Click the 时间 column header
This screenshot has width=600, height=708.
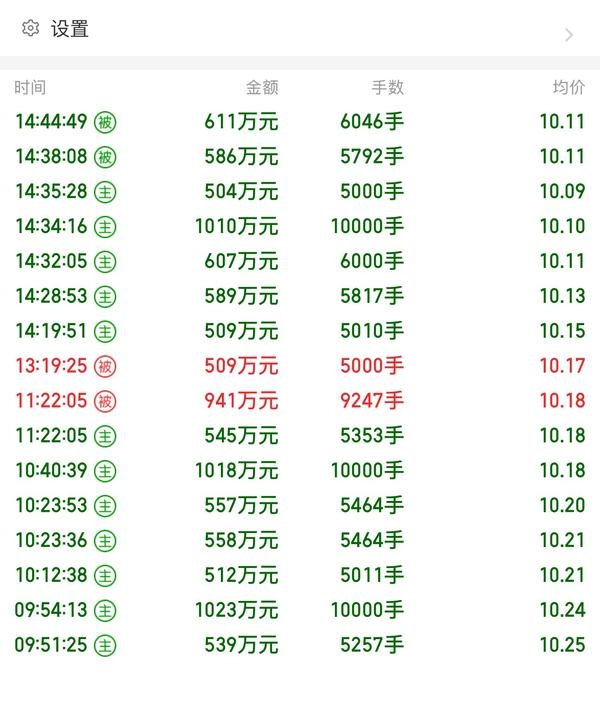click(30, 88)
